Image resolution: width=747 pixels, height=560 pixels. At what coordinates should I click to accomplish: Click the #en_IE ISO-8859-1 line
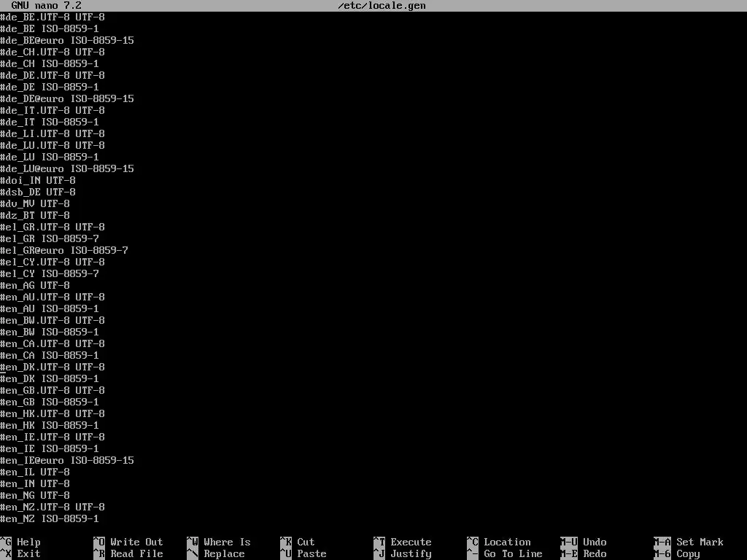[50, 448]
